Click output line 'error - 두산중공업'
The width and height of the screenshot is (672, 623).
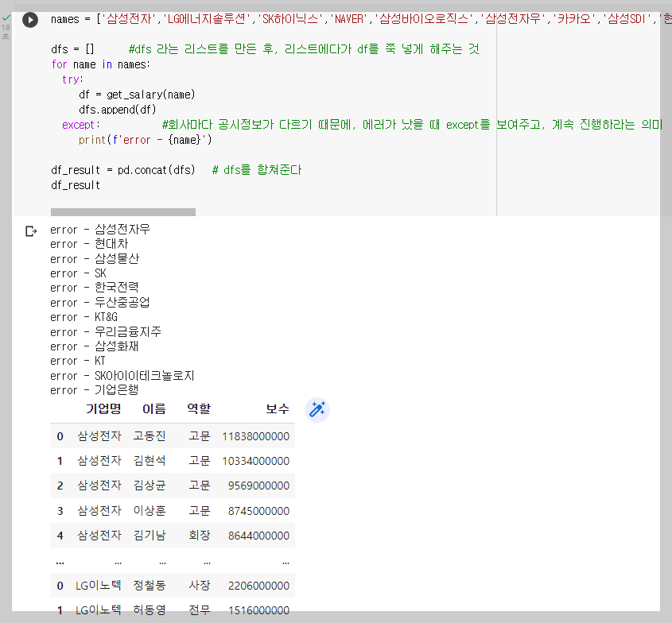(x=100, y=303)
